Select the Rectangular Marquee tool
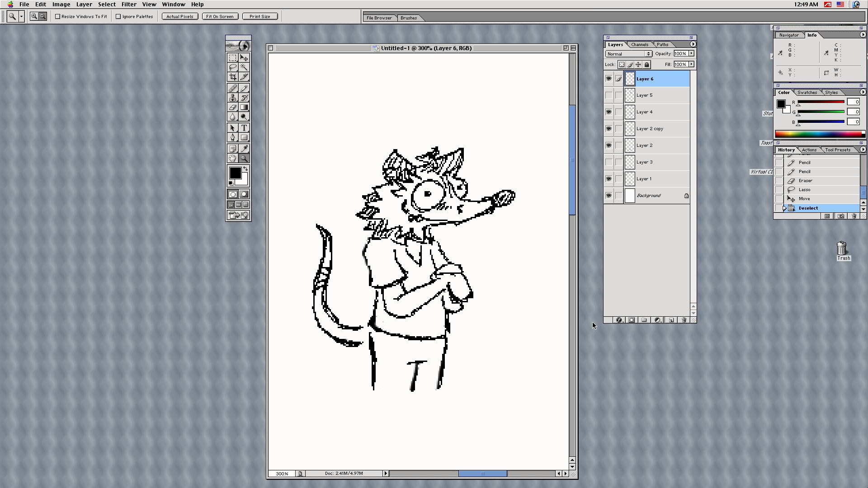Viewport: 868px width, 488px height. (x=232, y=58)
